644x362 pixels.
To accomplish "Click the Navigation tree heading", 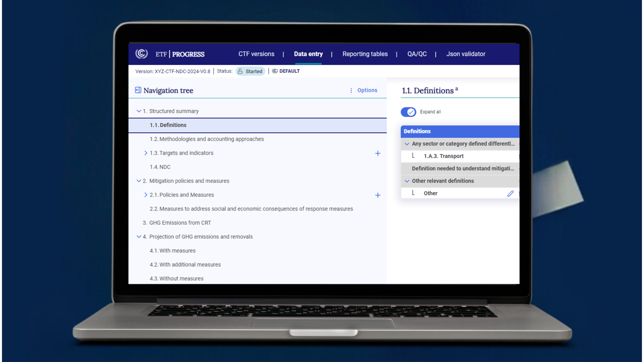I will point(168,90).
